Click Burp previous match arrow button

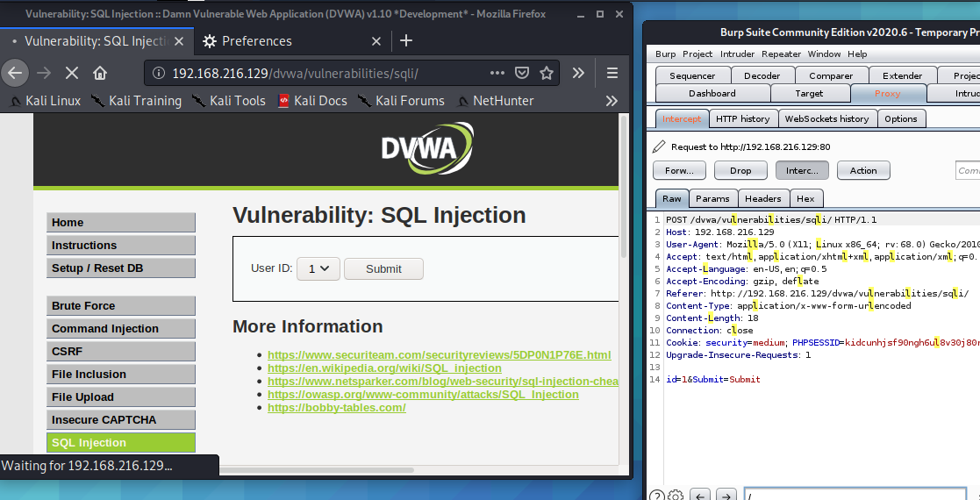[x=700, y=496]
